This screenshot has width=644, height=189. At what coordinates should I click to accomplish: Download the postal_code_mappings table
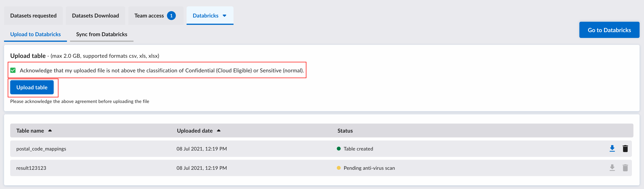612,149
